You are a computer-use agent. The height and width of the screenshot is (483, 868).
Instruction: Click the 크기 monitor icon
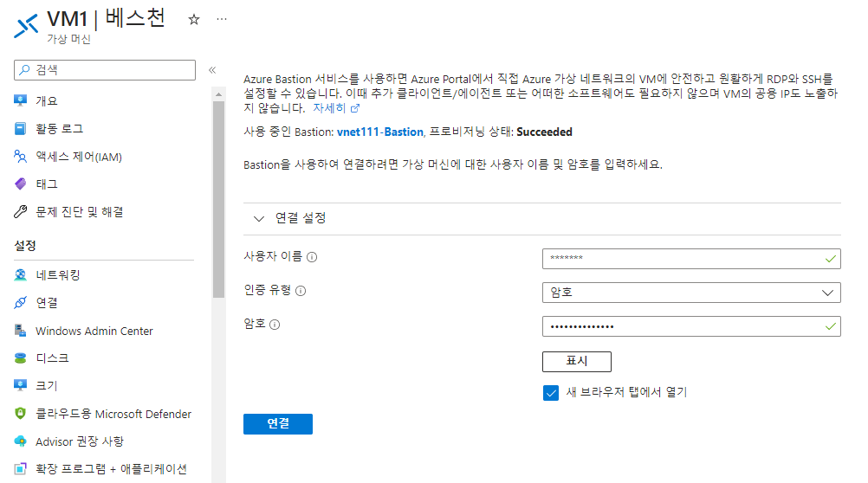[21, 386]
